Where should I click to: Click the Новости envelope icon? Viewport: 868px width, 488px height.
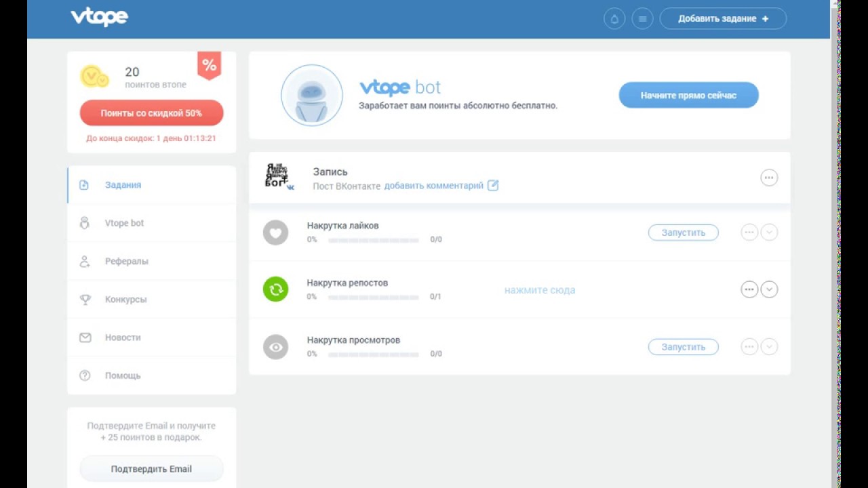(85, 337)
